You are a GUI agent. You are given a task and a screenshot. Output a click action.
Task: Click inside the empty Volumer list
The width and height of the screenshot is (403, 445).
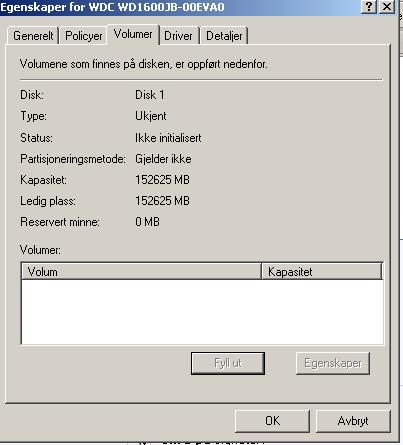pos(202,312)
